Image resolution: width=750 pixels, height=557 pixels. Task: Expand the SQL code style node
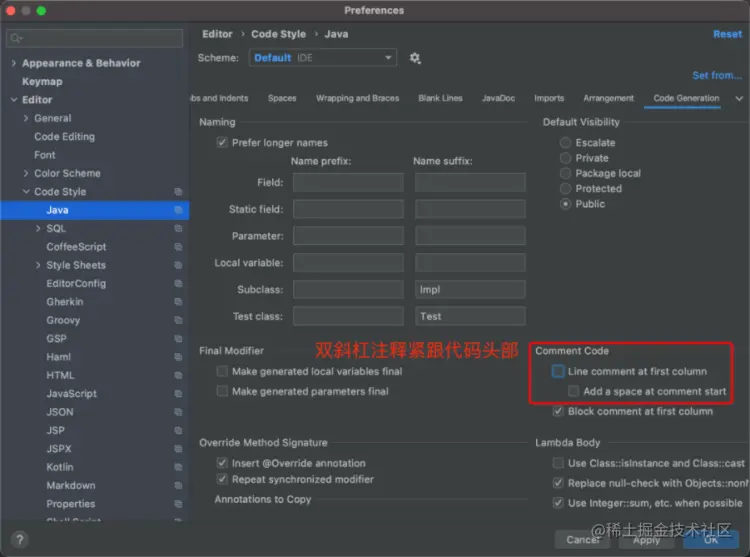pos(38,229)
